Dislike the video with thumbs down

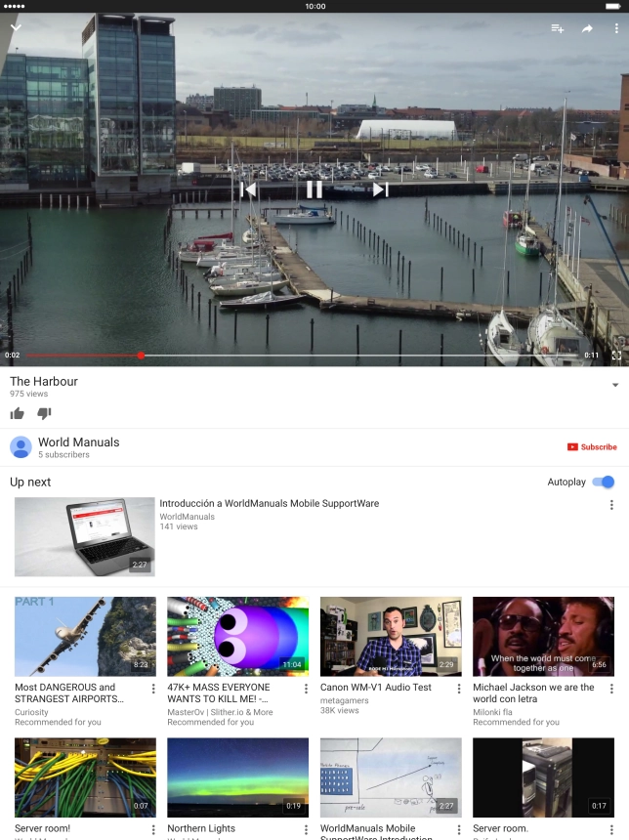click(x=44, y=413)
